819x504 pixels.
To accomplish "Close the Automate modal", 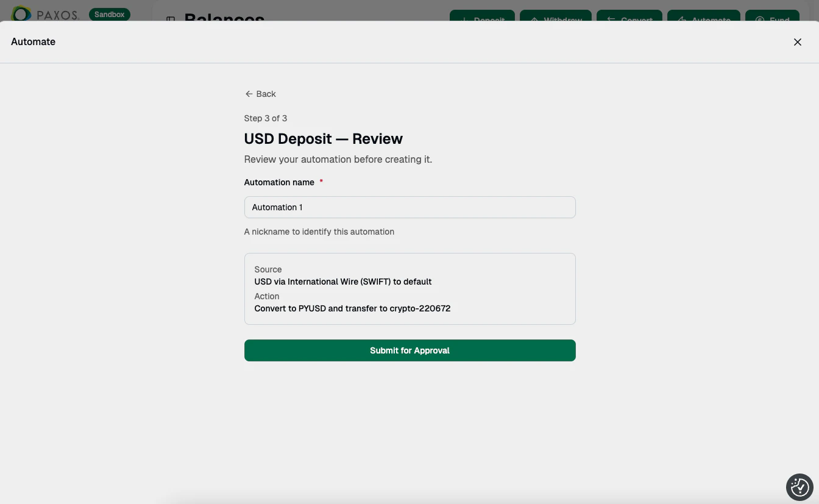I will point(798,41).
